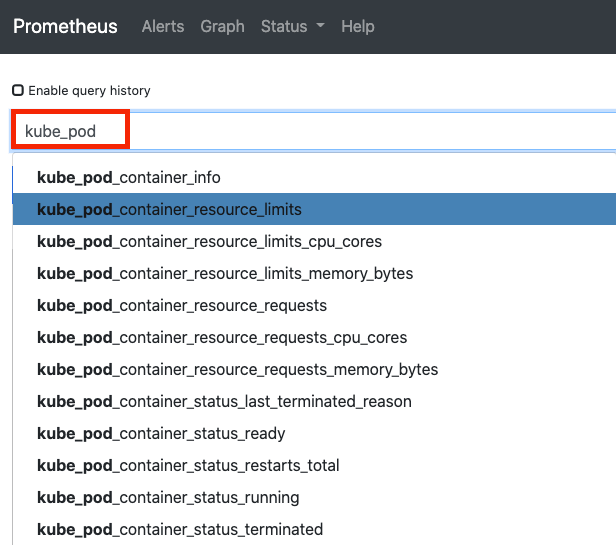Open the Help link
Screen dimensions: 616x545
click(x=358, y=26)
